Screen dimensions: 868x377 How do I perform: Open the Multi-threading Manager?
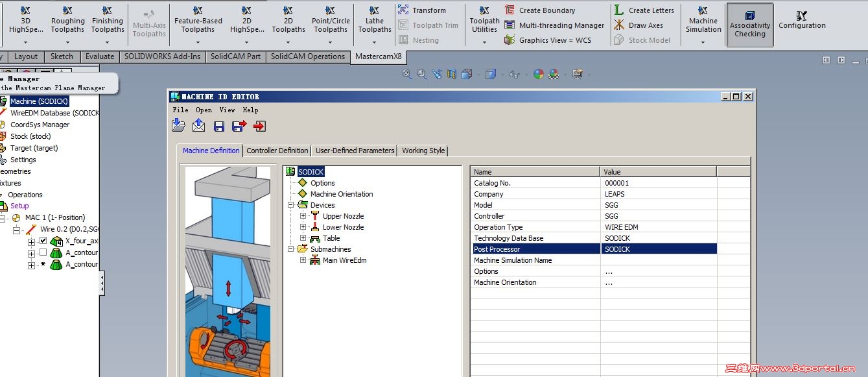pos(554,25)
